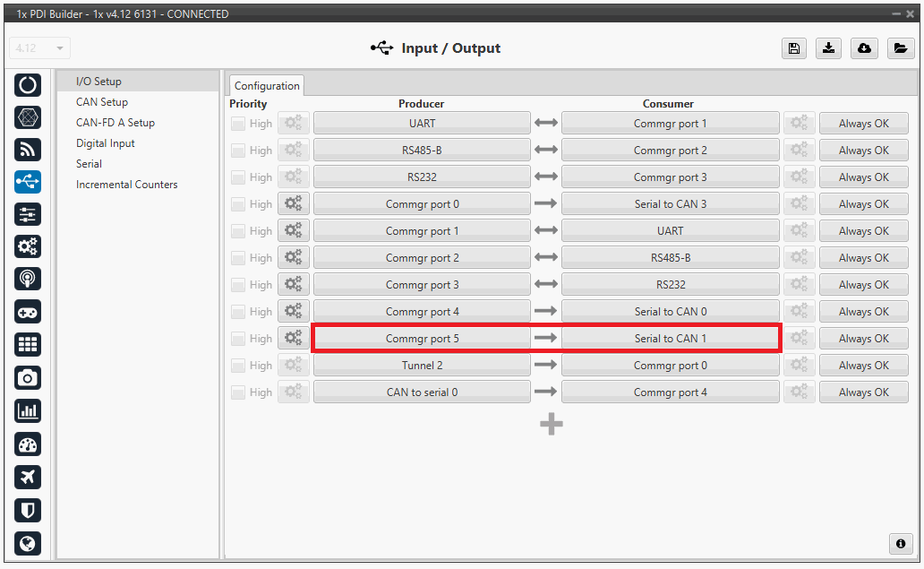This screenshot has width=924, height=569.
Task: Click Always OK button on RS232 producer row
Action: pos(863,177)
